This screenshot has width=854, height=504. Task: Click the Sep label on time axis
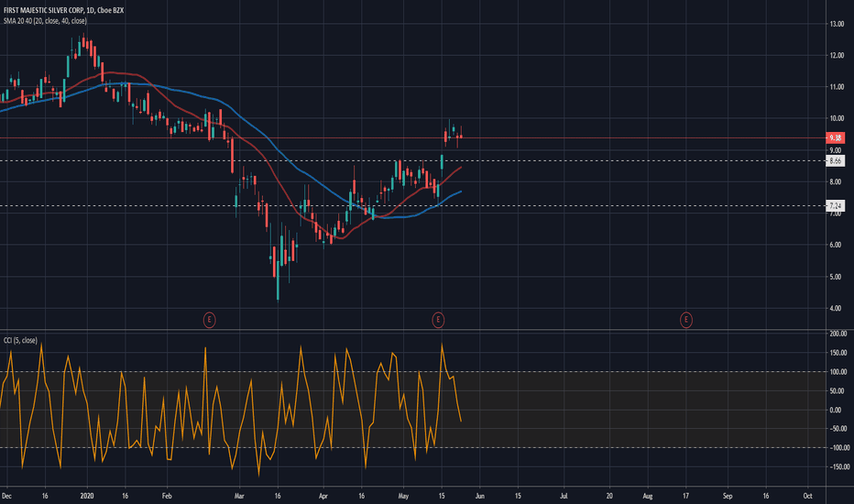[728, 497]
